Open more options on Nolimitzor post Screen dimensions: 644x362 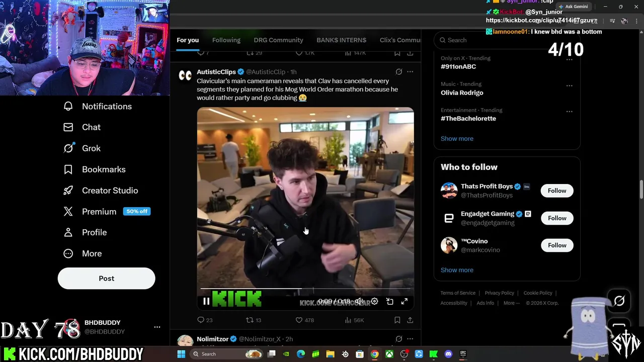[x=410, y=339]
